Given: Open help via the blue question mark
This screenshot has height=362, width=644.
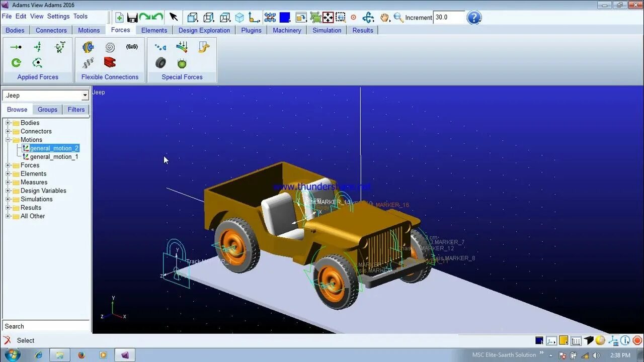Looking at the screenshot, I should tap(474, 18).
